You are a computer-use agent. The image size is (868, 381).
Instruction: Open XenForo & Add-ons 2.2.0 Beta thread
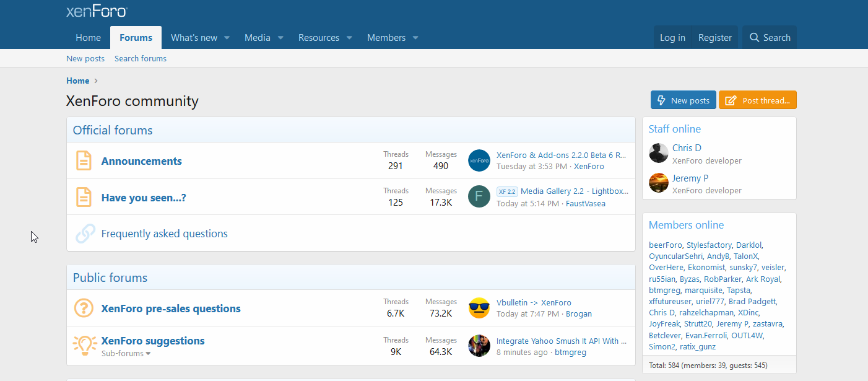[562, 155]
